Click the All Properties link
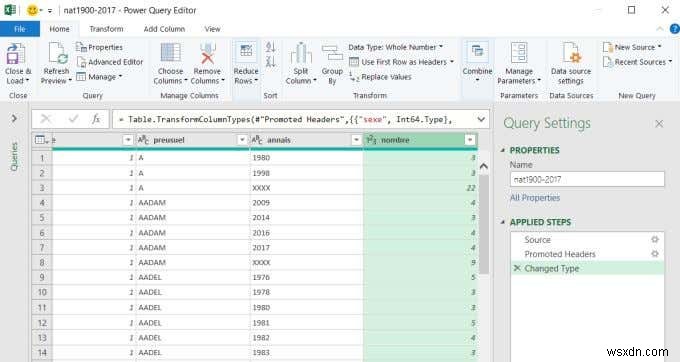The image size is (680, 362). point(535,198)
